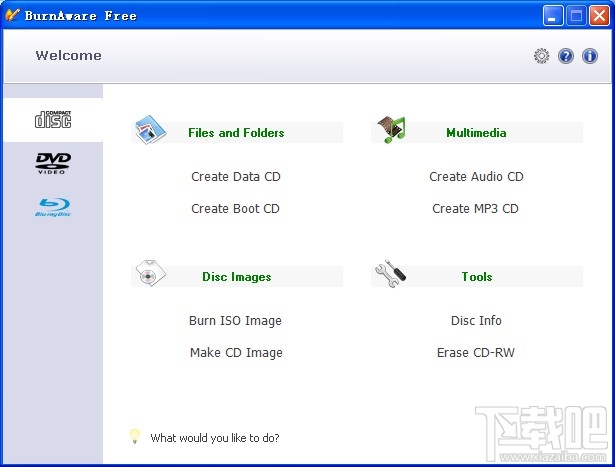The height and width of the screenshot is (467, 615).
Task: Open Create Data CD
Action: coord(236,177)
